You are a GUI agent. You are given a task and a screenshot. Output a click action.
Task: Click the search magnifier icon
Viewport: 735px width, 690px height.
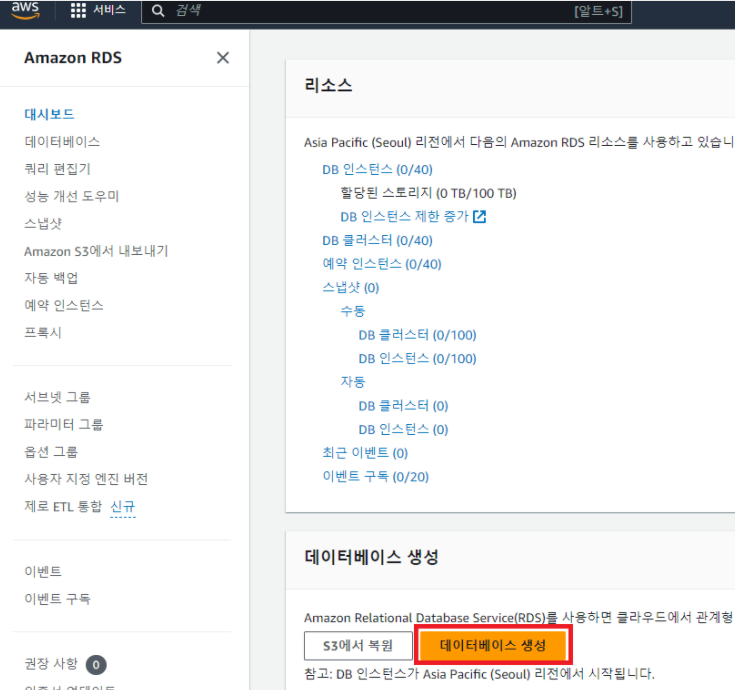158,11
